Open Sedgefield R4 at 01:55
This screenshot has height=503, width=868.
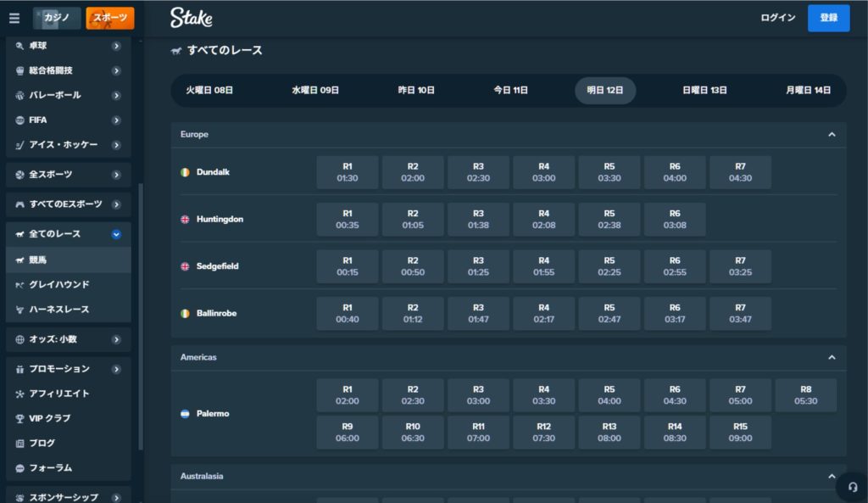click(x=543, y=266)
